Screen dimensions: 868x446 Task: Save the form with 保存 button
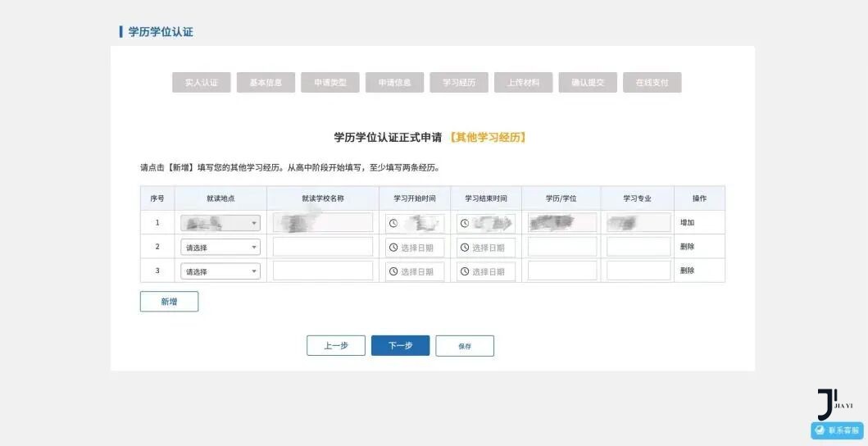465,346
